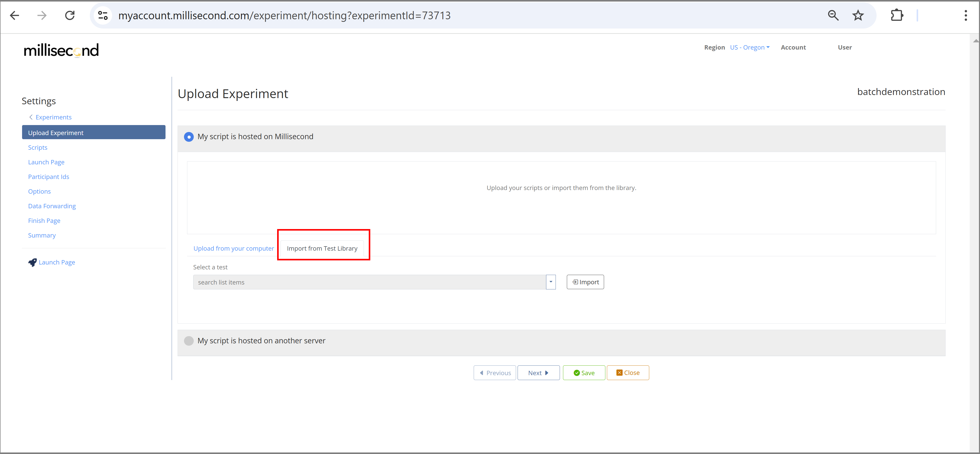Click the browser back arrow
Image resolution: width=980 pixels, height=454 pixels.
click(14, 16)
